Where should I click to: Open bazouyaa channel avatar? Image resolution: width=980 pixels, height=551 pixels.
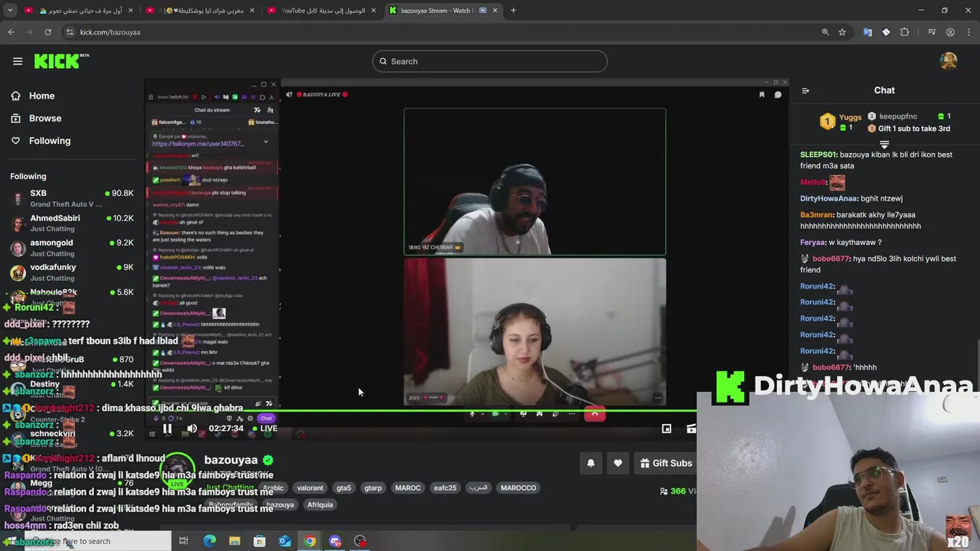click(x=178, y=471)
